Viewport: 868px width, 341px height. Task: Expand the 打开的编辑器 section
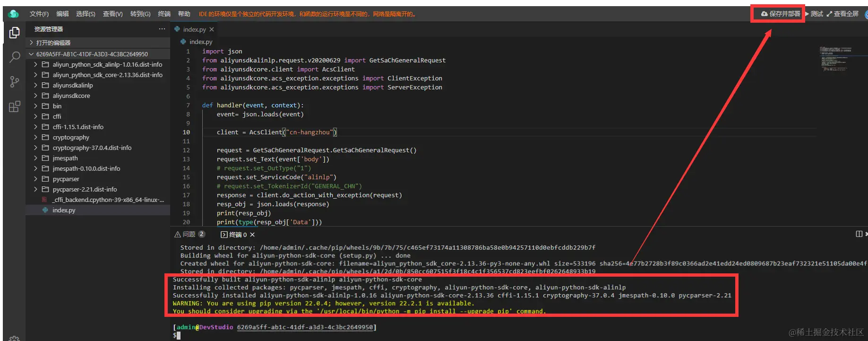click(x=98, y=43)
